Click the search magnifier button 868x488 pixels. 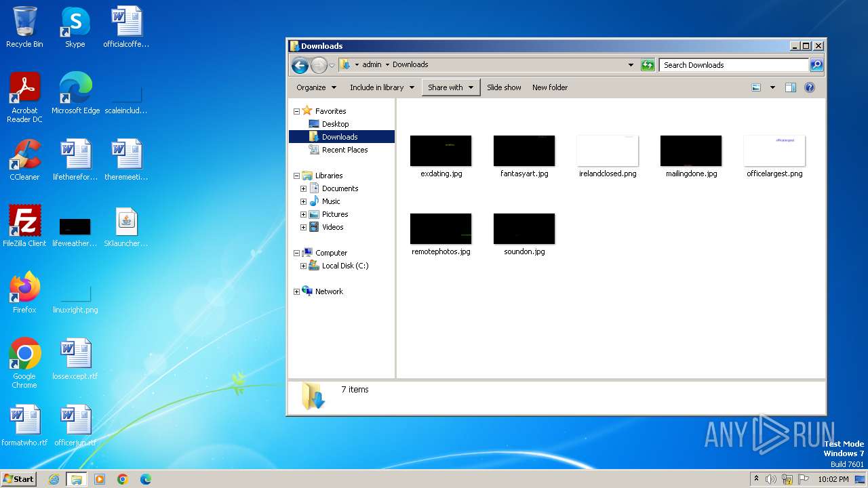tap(816, 65)
